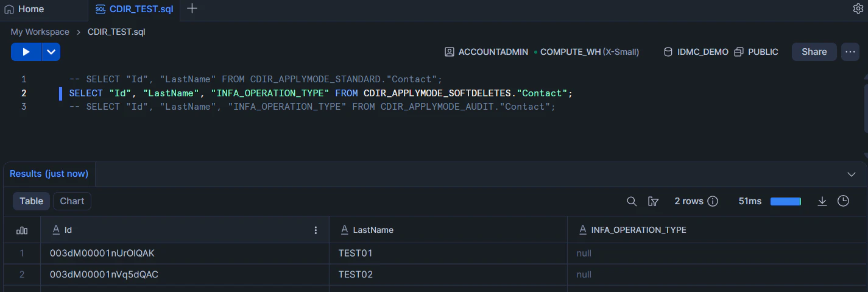Open the more options ellipsis button

click(x=850, y=52)
